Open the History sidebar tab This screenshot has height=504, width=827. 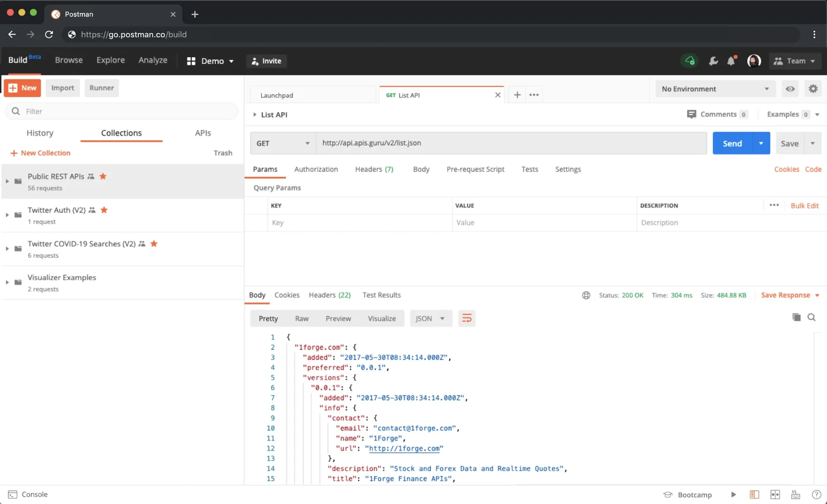click(40, 133)
